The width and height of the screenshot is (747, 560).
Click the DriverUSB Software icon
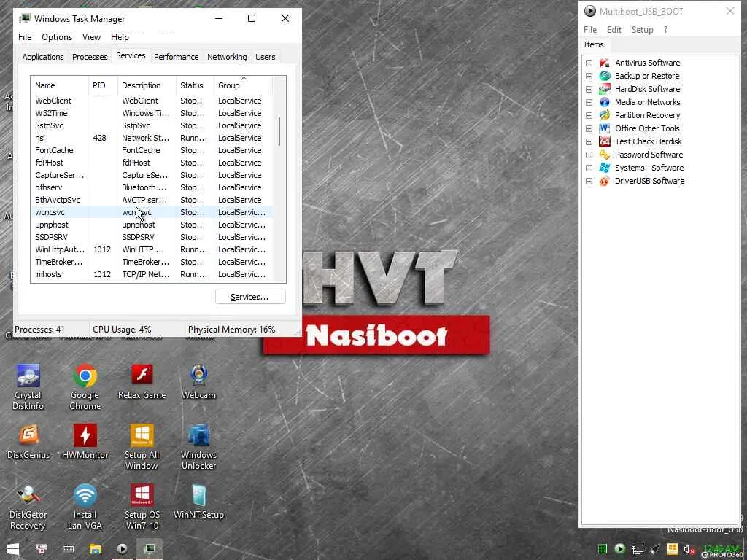tap(605, 181)
